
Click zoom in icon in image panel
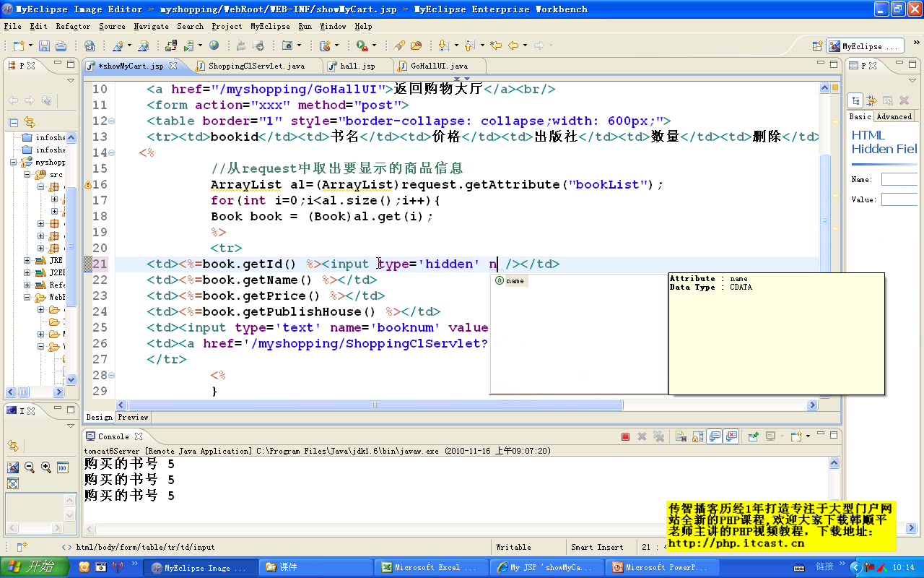(x=46, y=467)
